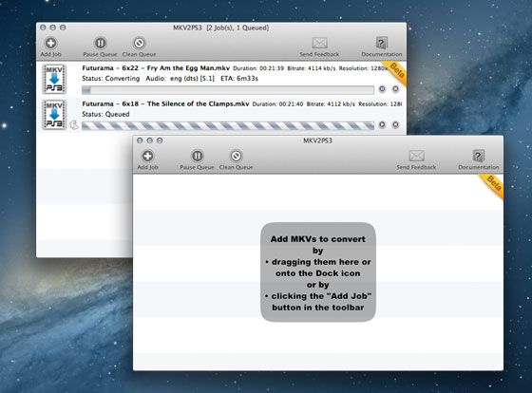The width and height of the screenshot is (532, 393).
Task: Click the Beta ribbon in the front window
Action: [493, 185]
